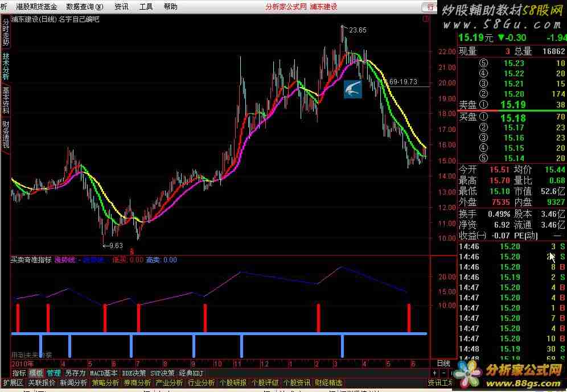Click the 另存为 button
The image size is (567, 392).
coord(75,373)
